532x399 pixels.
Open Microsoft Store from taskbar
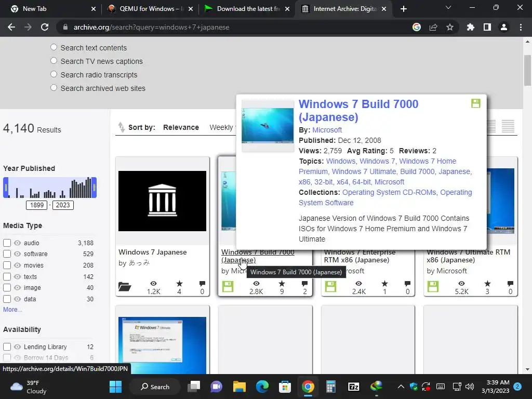point(285,387)
